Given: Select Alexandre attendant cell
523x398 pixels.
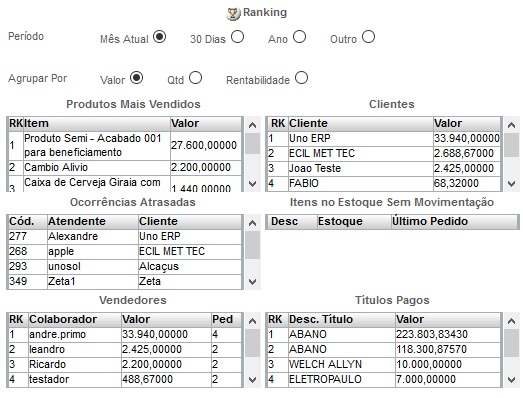Looking at the screenshot, I should tap(93, 236).
